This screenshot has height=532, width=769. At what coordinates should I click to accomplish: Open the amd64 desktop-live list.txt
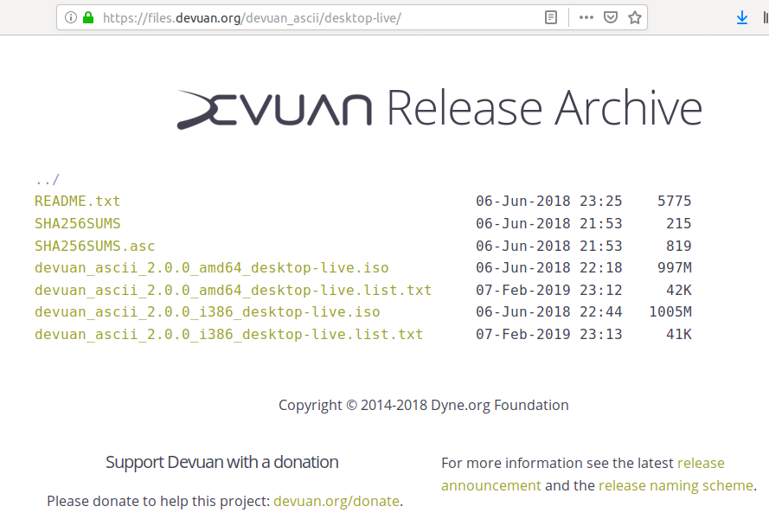232,290
